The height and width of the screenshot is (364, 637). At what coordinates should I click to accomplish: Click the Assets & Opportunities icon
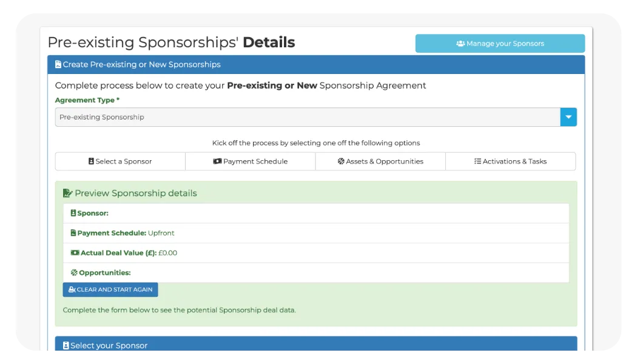coord(341,161)
